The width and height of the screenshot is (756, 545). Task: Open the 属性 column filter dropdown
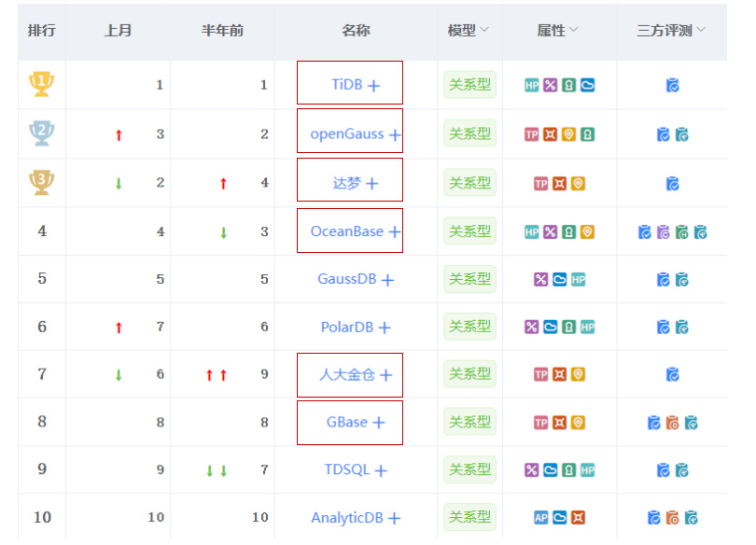coord(574,30)
